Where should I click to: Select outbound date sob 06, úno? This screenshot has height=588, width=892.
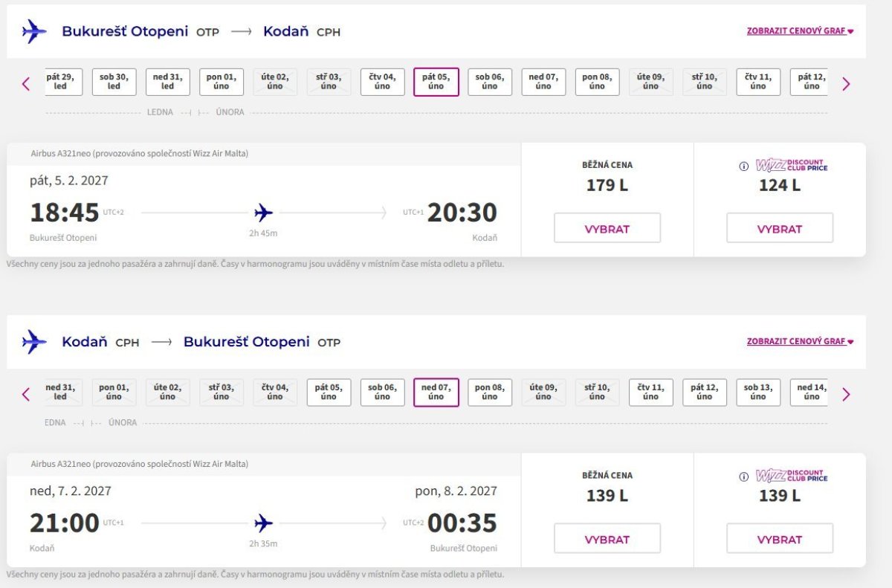pyautogui.click(x=489, y=82)
